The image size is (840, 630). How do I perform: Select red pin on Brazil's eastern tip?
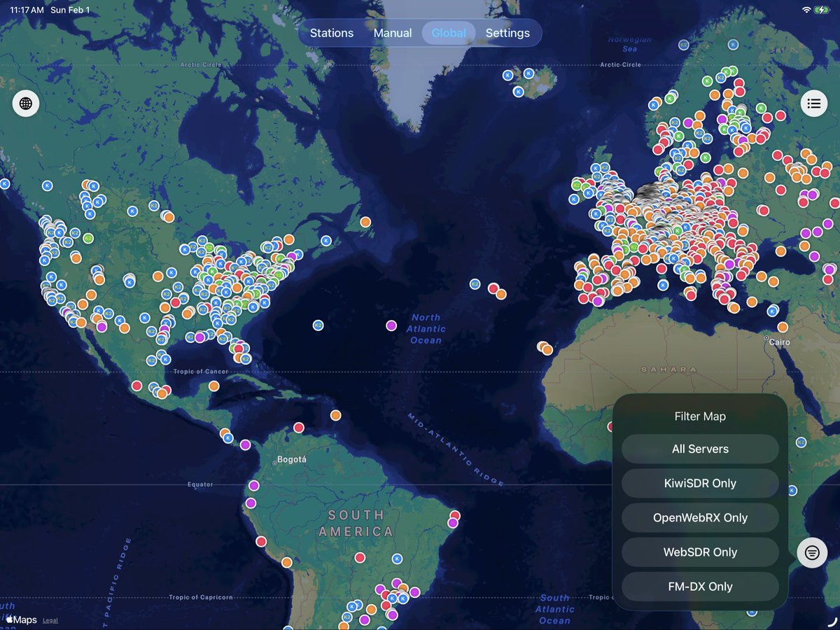pyautogui.click(x=455, y=516)
